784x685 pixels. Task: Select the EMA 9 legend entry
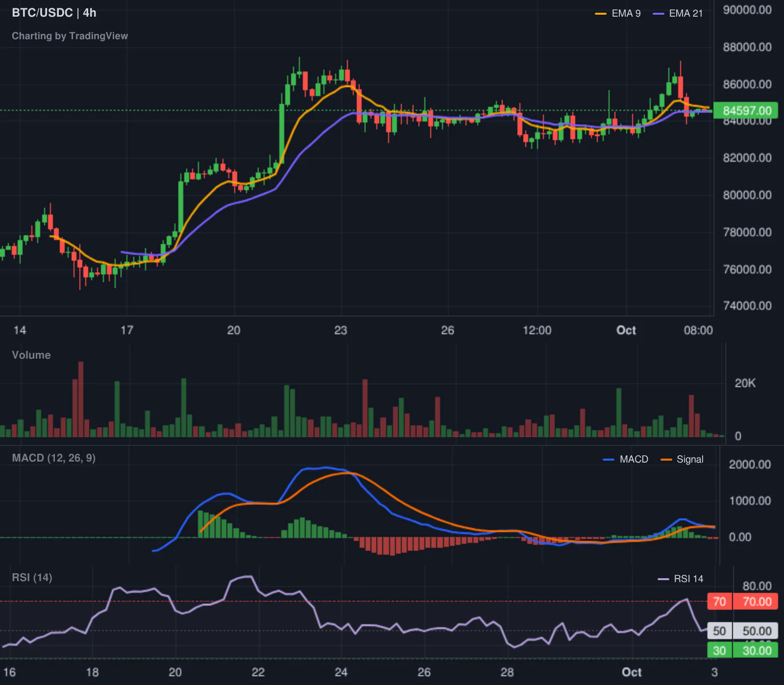(x=618, y=13)
